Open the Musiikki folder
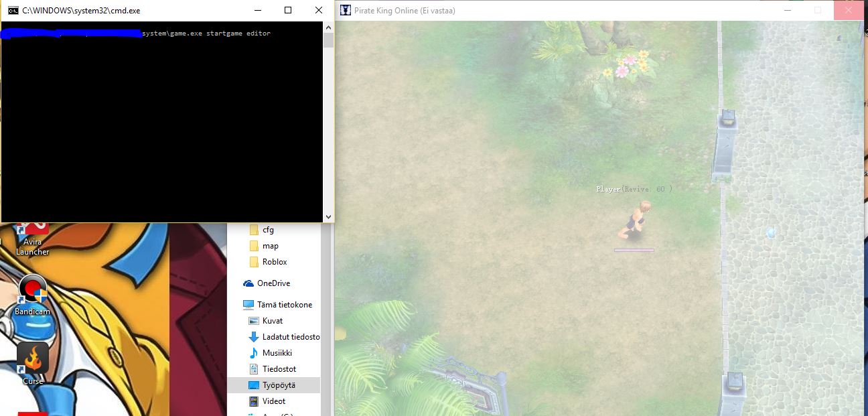 tap(277, 353)
